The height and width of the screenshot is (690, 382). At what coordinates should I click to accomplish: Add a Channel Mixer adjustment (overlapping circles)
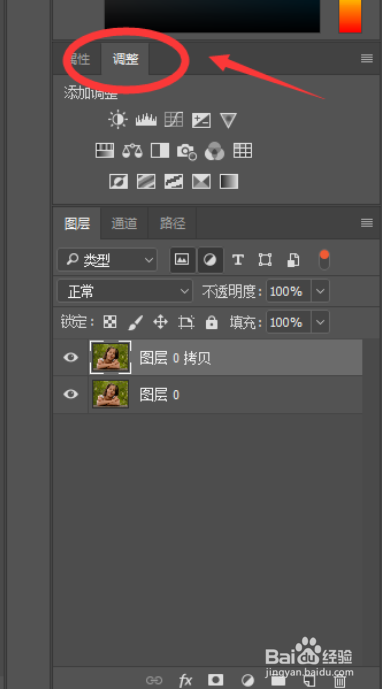pos(215,151)
